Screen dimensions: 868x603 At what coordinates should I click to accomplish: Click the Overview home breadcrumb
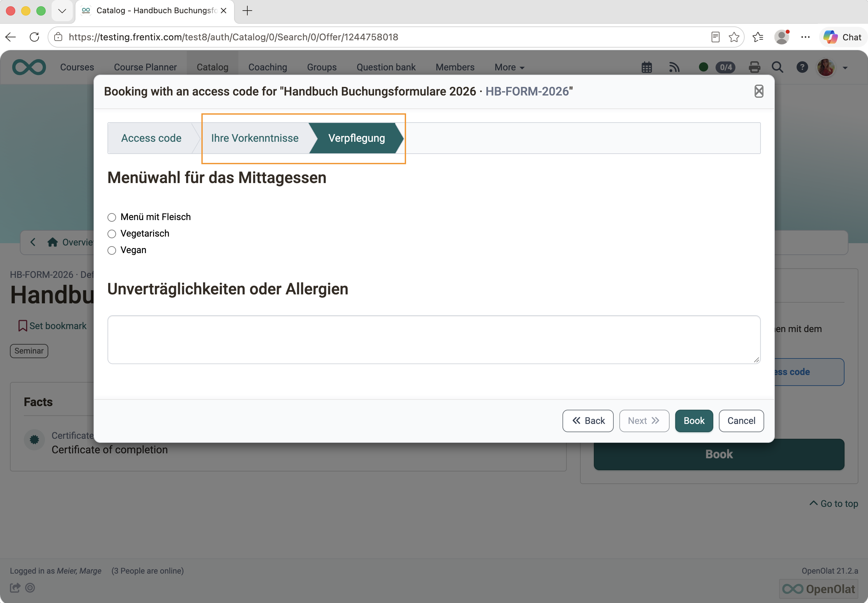[x=70, y=242]
